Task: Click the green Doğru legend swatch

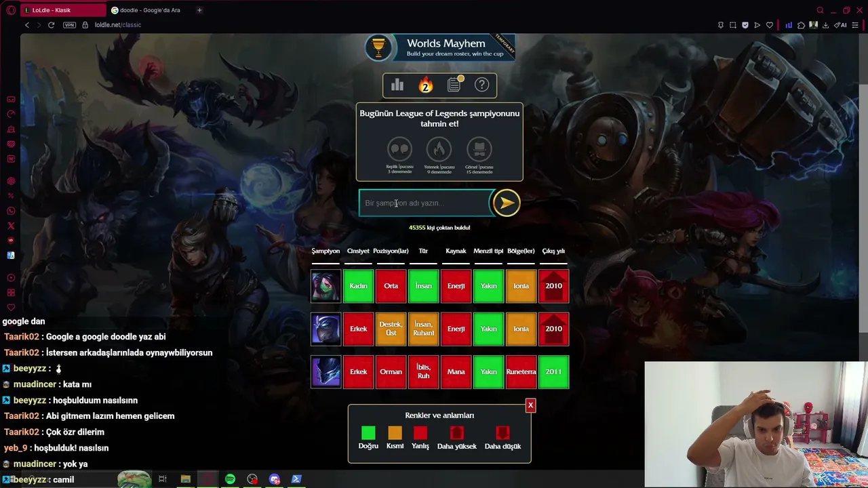Action: click(x=368, y=432)
